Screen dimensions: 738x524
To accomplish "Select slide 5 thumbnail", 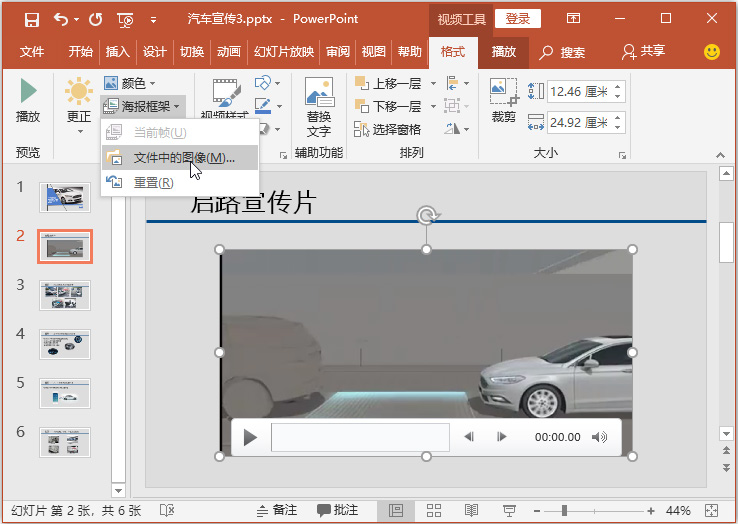I will tap(65, 393).
